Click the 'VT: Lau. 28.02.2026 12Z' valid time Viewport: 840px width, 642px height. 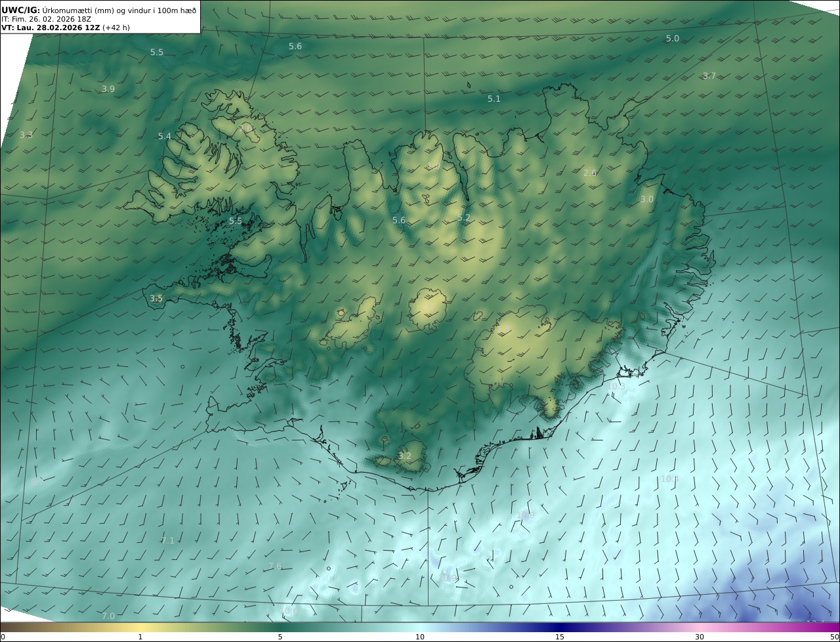(x=51, y=28)
